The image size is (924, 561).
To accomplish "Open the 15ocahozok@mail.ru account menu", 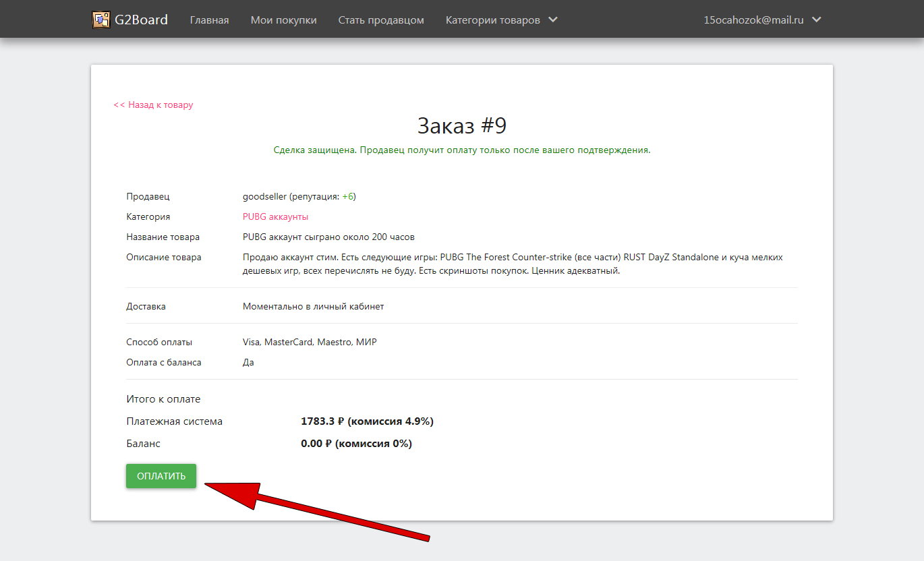I will (x=762, y=20).
